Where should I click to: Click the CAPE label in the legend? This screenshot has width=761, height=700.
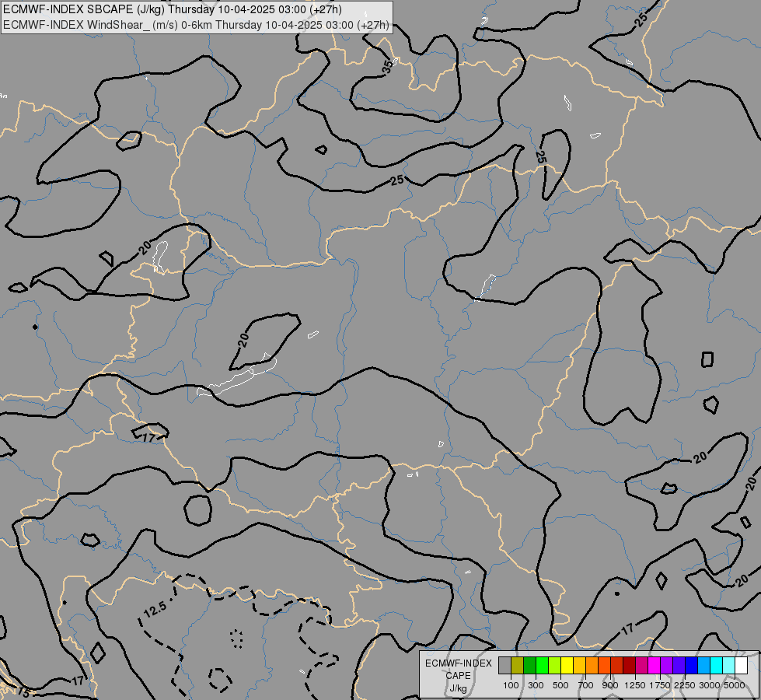458,676
